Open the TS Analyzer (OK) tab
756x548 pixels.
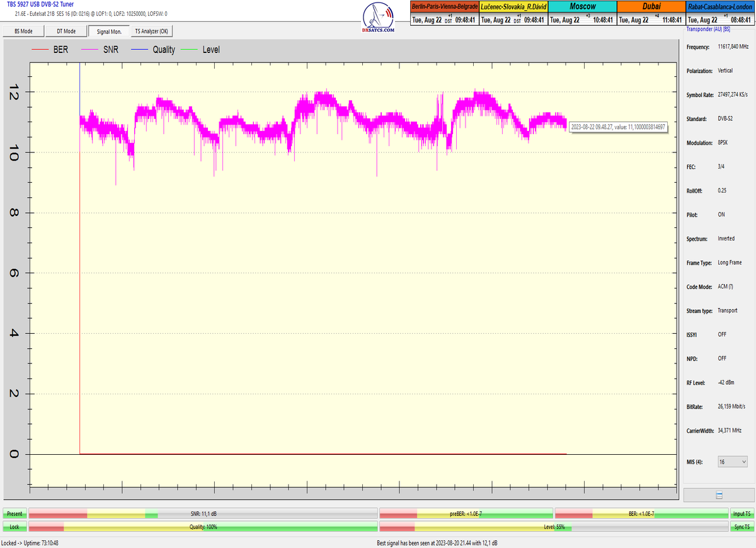pyautogui.click(x=151, y=31)
